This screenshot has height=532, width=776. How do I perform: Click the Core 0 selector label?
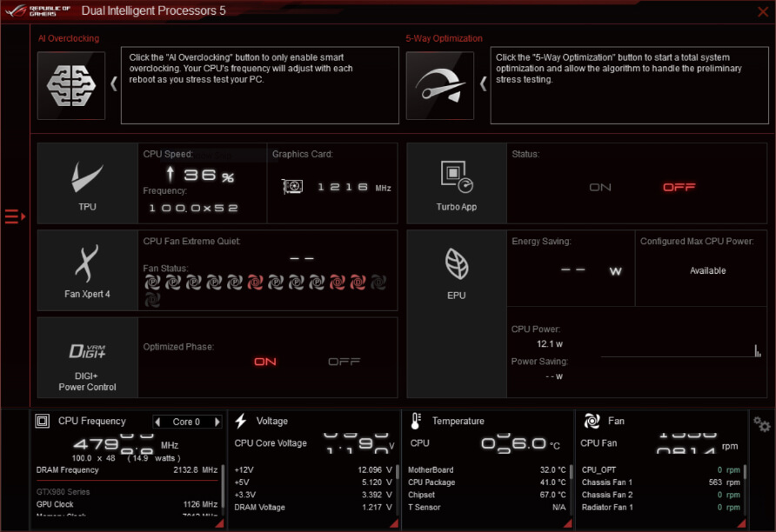coord(186,422)
